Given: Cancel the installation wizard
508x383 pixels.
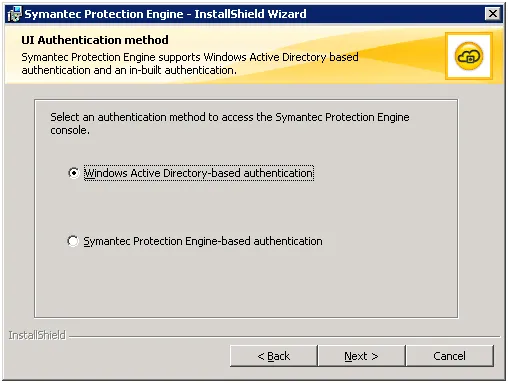Looking at the screenshot, I should 450,356.
